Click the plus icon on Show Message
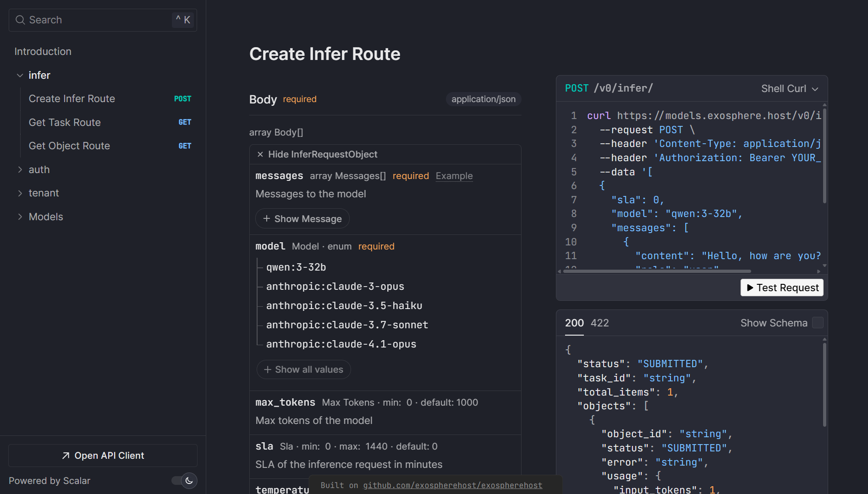 267,219
